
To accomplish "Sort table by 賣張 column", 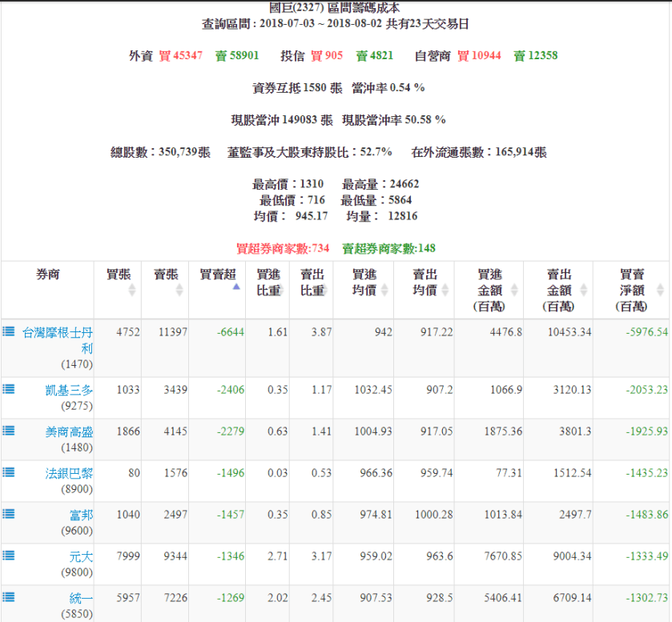I will coord(165,282).
